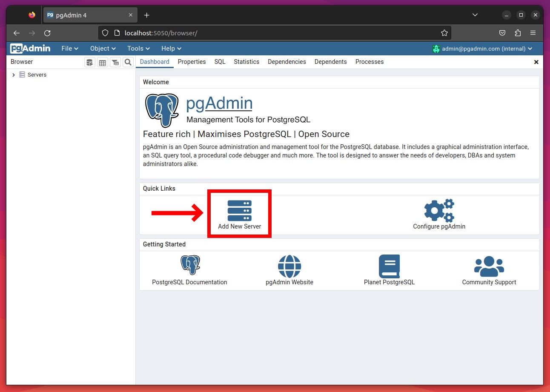Screen dimensions: 550x392
Task: Open Configure pgAdmin gears icon
Action: click(439, 210)
